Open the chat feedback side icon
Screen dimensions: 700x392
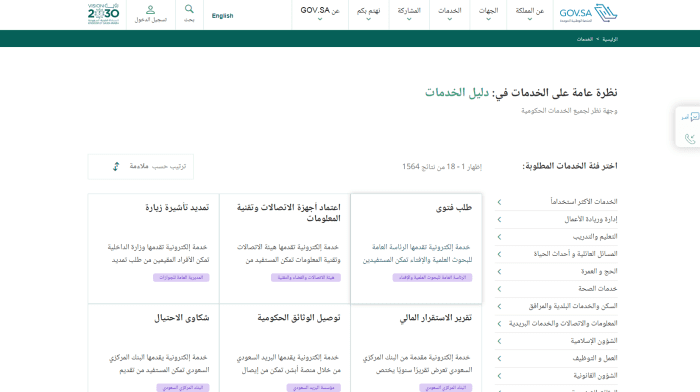coord(690,117)
